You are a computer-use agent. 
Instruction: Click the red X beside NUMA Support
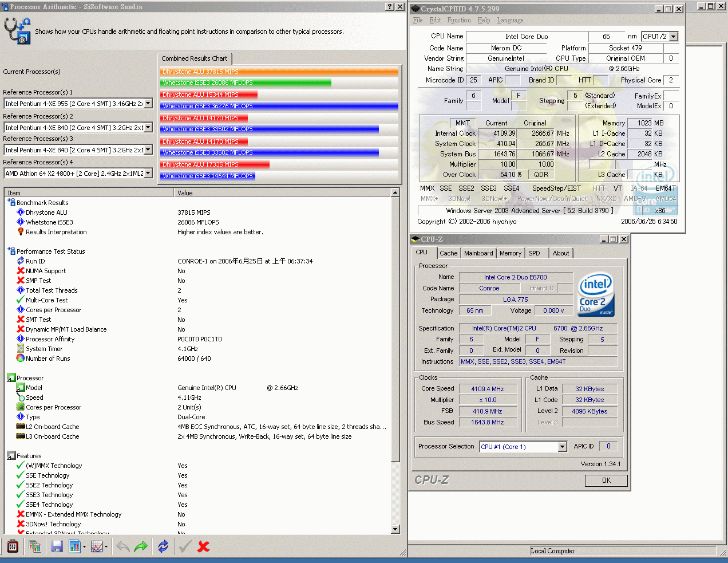tap(21, 271)
